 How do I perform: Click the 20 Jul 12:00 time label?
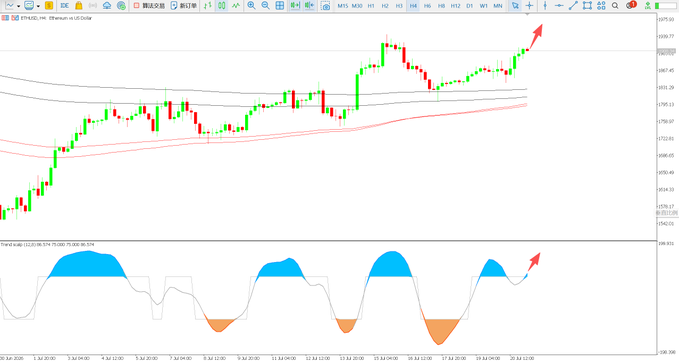point(522,359)
